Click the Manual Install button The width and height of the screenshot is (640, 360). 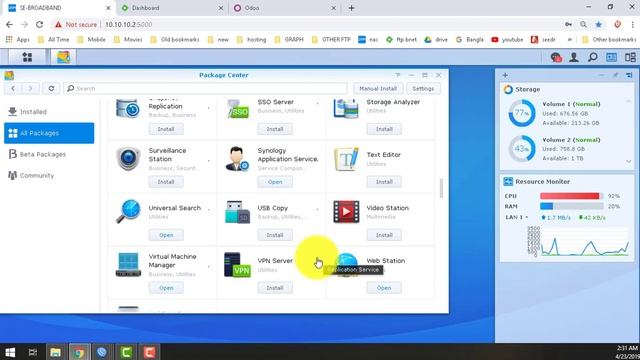click(x=378, y=88)
